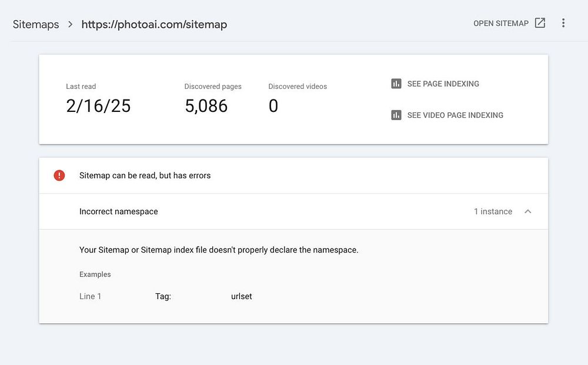
Task: Click the sitemap has errors status message
Action: point(145,175)
